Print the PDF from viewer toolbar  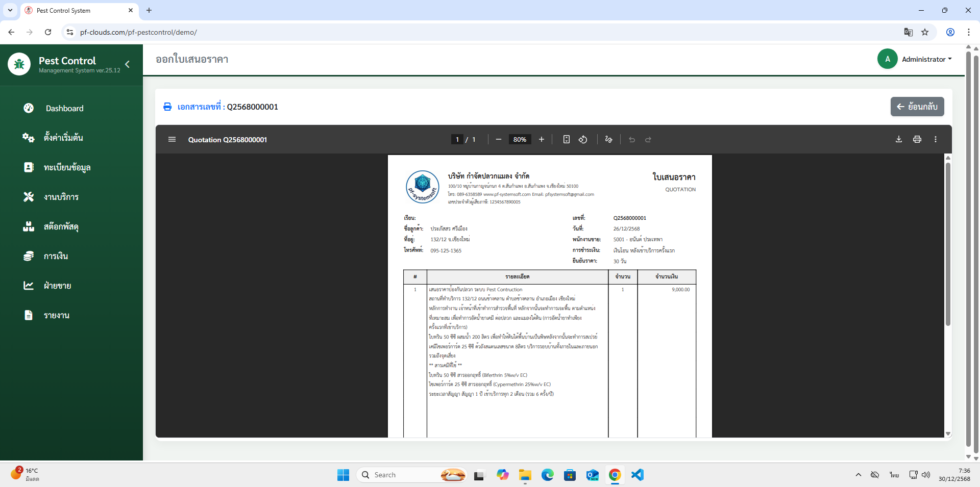[x=917, y=139]
